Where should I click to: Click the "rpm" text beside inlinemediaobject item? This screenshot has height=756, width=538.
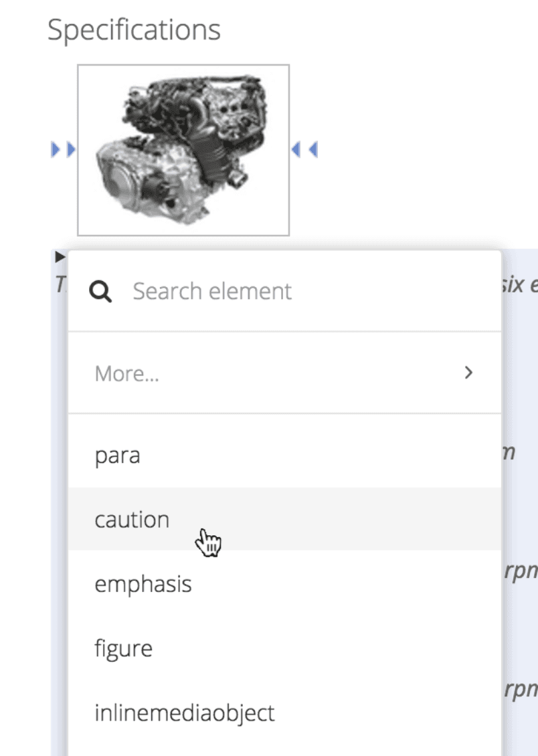(521, 689)
